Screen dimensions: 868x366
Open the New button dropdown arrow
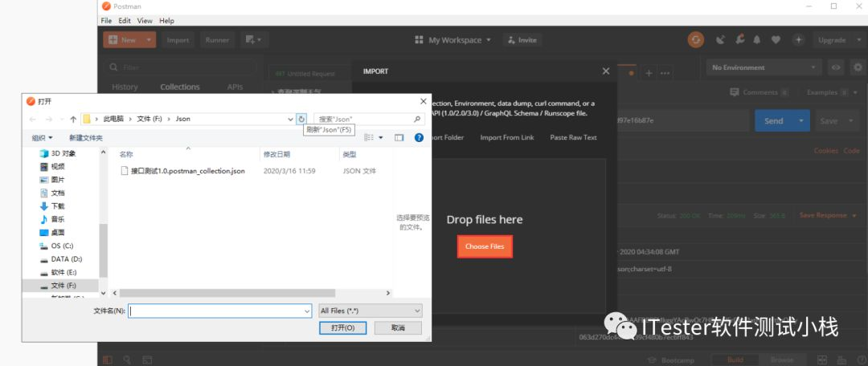pyautogui.click(x=149, y=40)
